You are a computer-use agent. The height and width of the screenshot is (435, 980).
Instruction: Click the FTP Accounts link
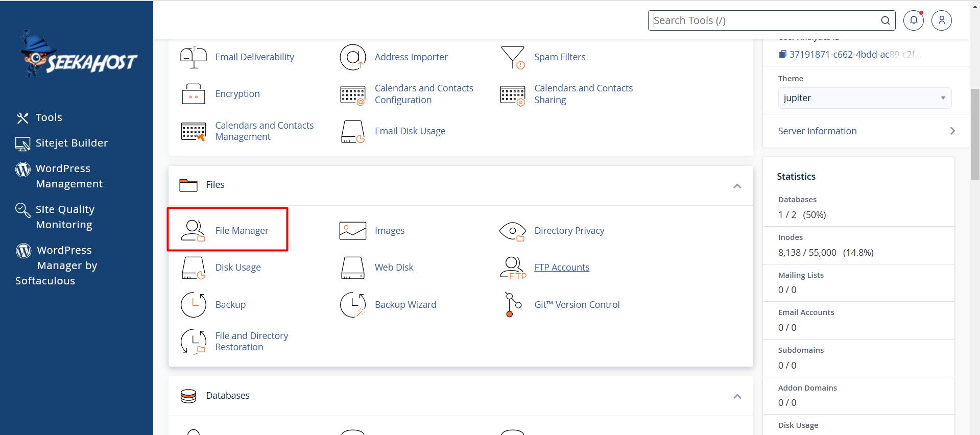tap(562, 268)
